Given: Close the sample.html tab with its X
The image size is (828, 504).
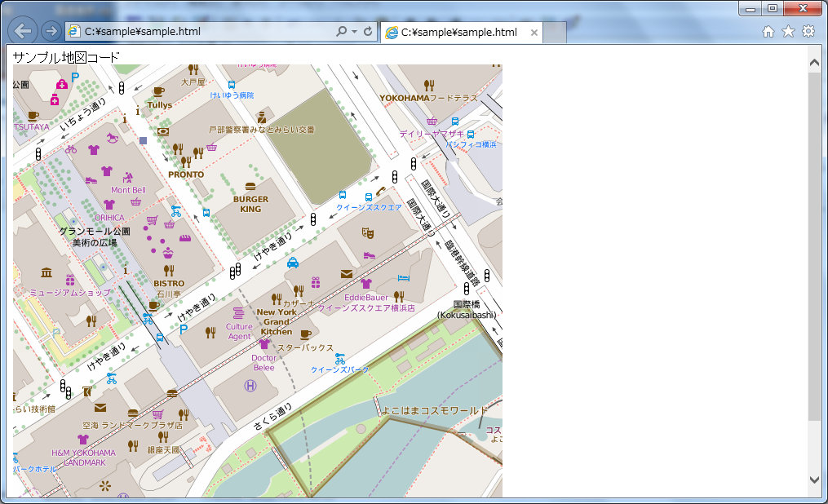Looking at the screenshot, I should click(x=534, y=33).
